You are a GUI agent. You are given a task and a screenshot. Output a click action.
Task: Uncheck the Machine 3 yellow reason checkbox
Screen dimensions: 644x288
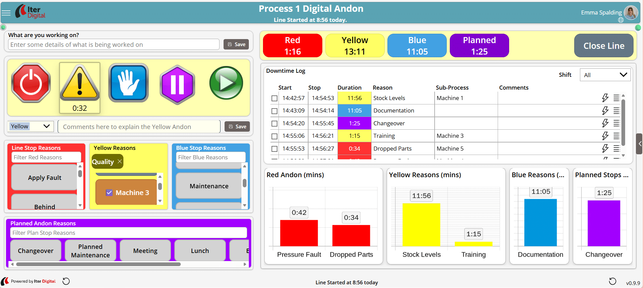tap(109, 193)
